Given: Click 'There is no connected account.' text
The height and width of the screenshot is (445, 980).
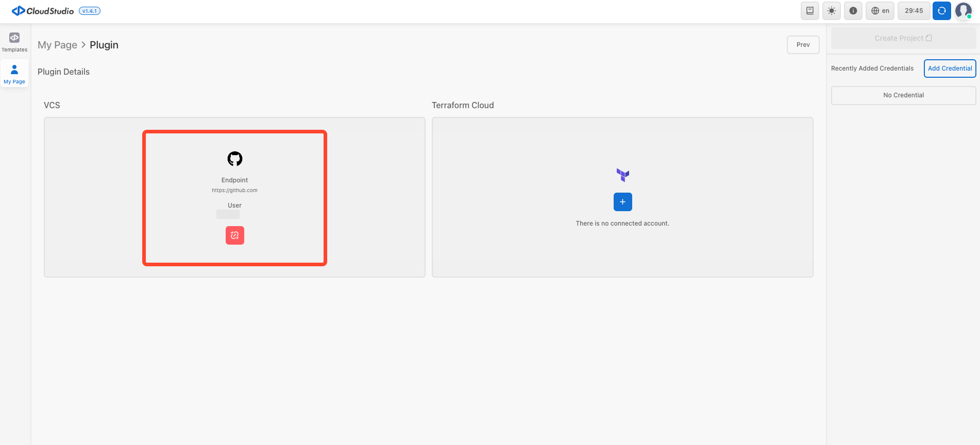Looking at the screenshot, I should 622,224.
